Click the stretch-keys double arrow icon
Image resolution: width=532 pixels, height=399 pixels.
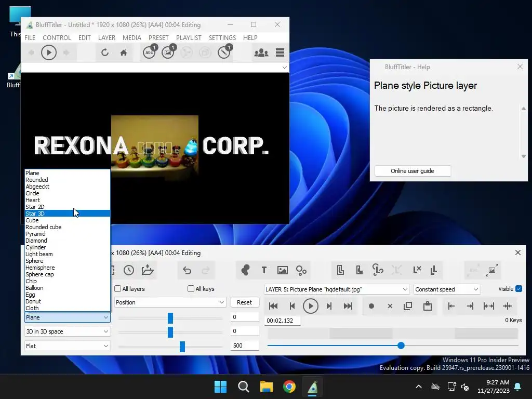coord(488,306)
